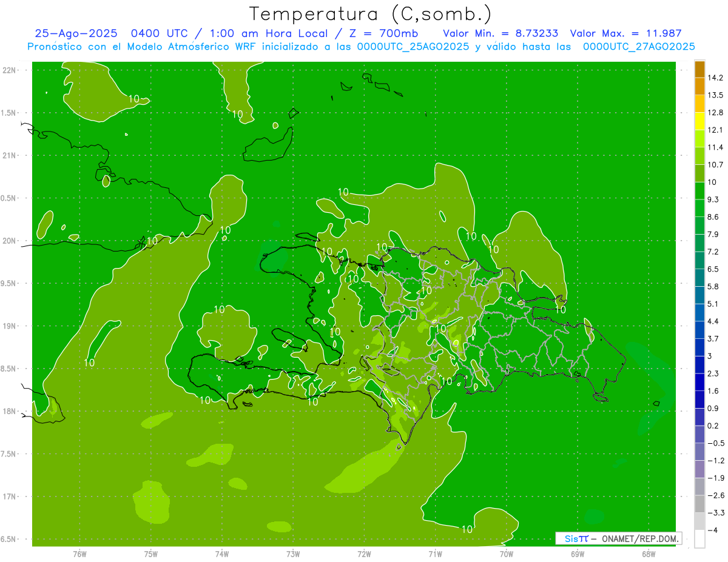Click the '17N' latitude axis label

(x=10, y=497)
